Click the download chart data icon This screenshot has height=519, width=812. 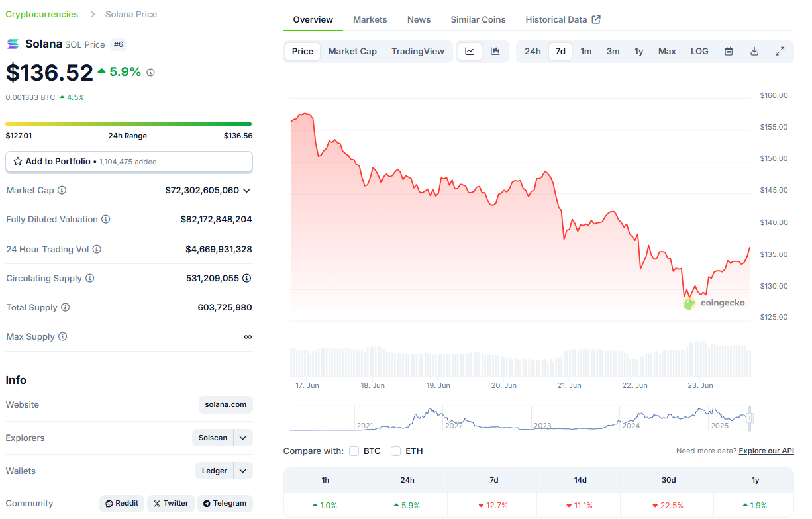pyautogui.click(x=754, y=52)
